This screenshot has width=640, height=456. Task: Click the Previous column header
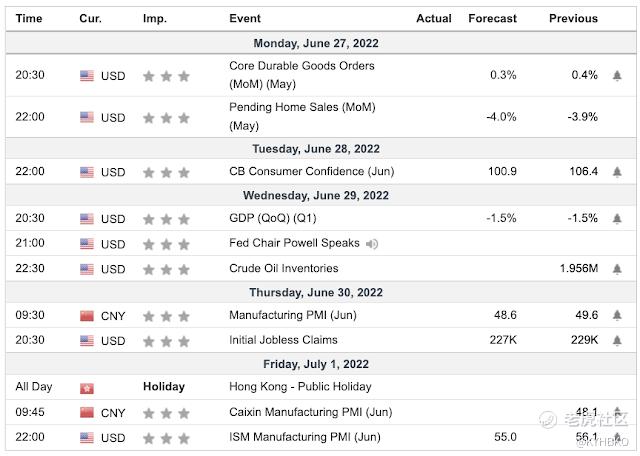[573, 18]
